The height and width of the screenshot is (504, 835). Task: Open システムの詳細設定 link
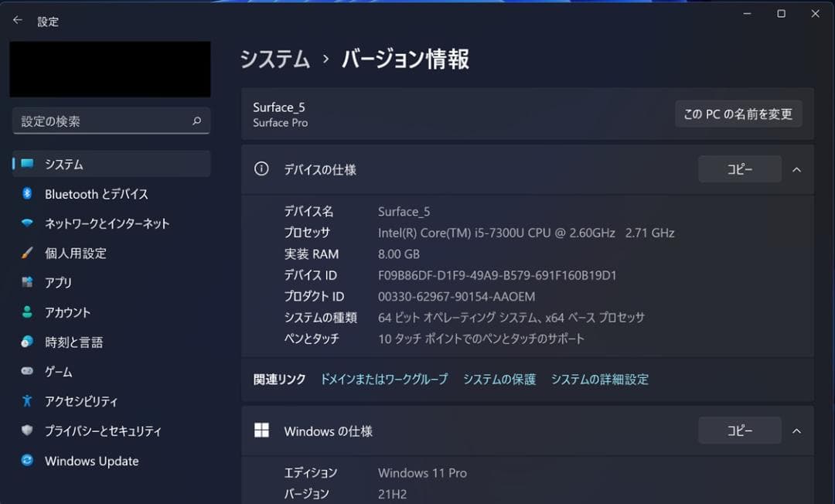[x=600, y=380]
